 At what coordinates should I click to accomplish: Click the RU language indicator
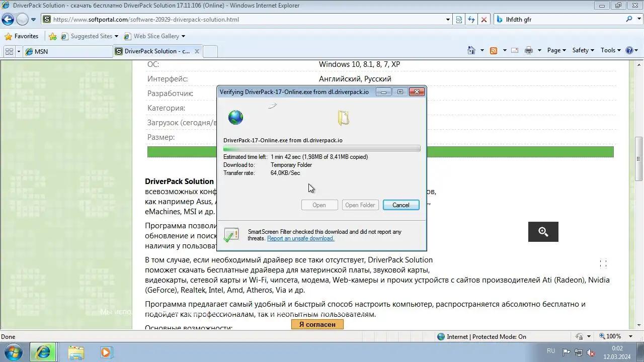point(551,351)
